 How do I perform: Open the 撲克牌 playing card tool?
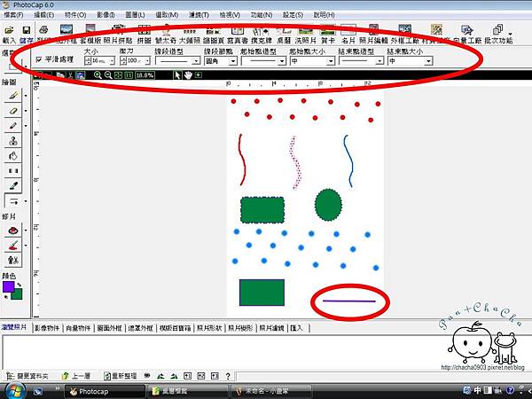point(262,34)
